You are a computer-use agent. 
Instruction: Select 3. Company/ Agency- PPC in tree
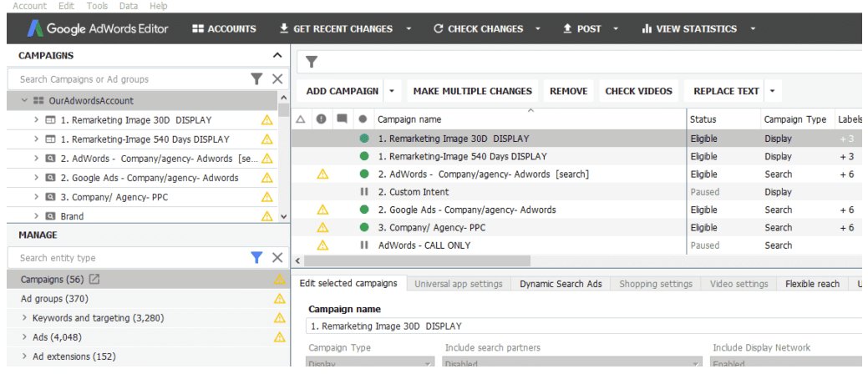(x=114, y=197)
